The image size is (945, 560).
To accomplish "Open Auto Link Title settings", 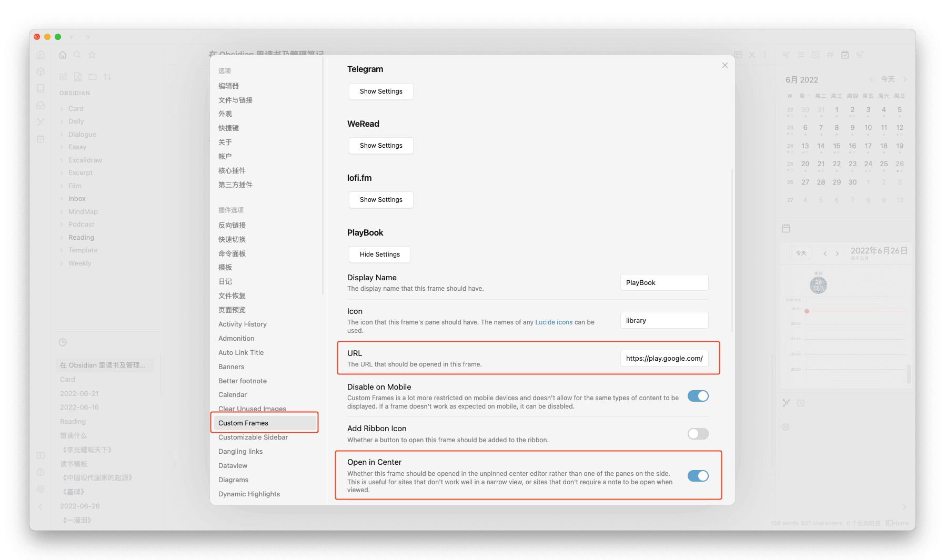I will point(241,352).
